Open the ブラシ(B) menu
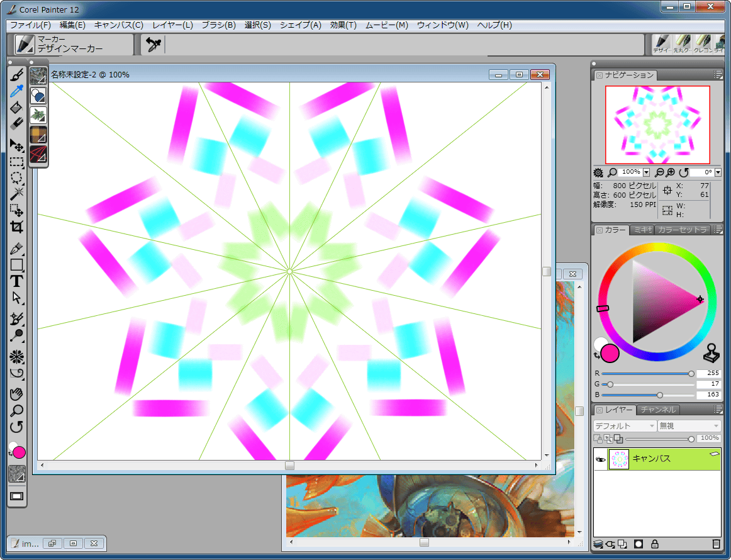Viewport: 731px width, 560px height. click(x=219, y=25)
